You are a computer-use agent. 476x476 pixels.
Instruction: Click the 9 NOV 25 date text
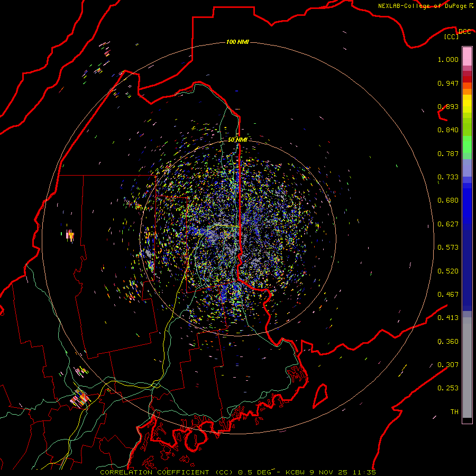tap(328, 472)
